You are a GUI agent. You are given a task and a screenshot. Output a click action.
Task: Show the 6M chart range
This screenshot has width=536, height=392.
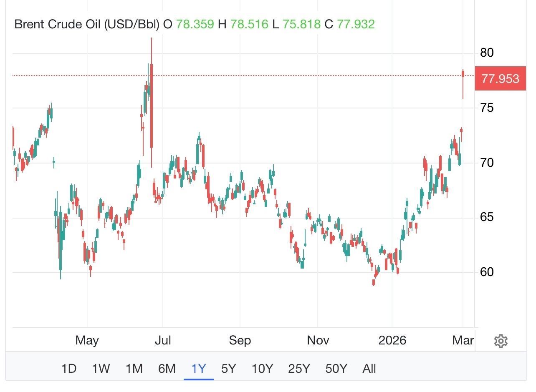point(167,369)
